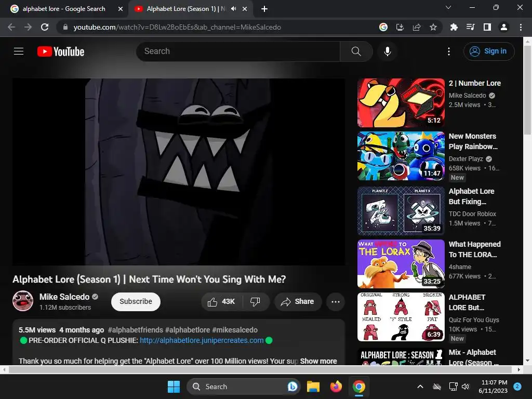Share the Alphabet Lore video

coord(298,302)
